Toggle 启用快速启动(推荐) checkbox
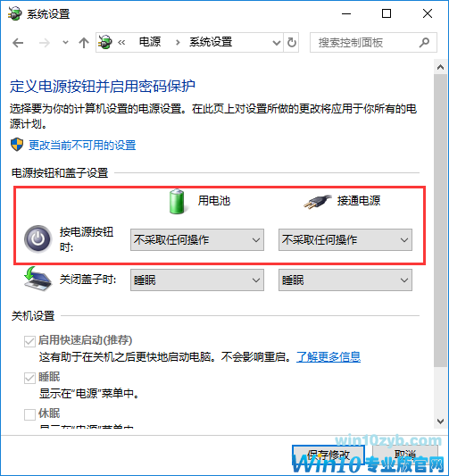Screen dimensions: 449x476 (x=29, y=341)
